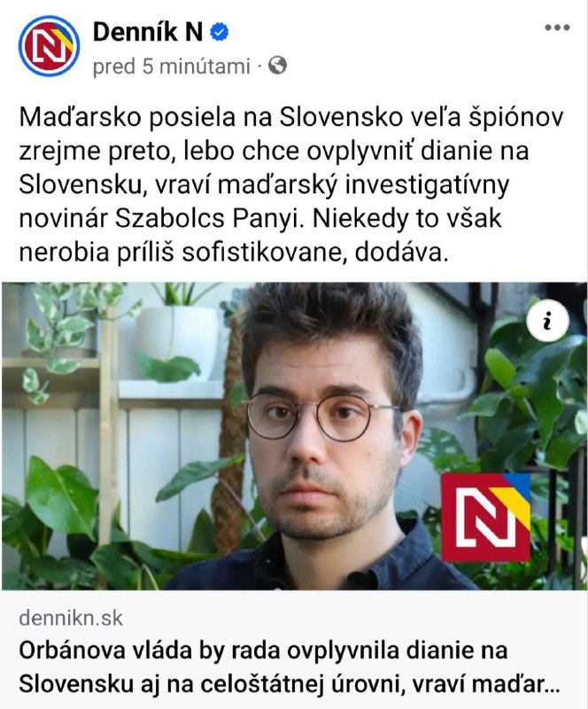The width and height of the screenshot is (588, 709).
Task: Open the 'Orbánova vláda by rada' headline
Action: click(x=290, y=668)
